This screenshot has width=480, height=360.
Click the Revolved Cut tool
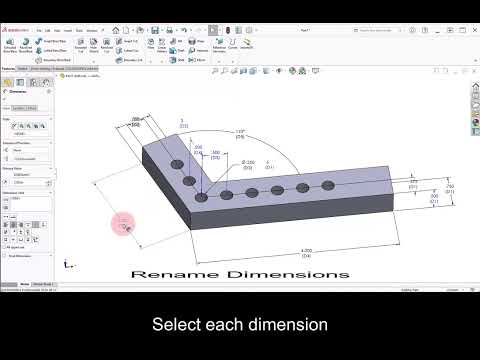click(x=107, y=45)
